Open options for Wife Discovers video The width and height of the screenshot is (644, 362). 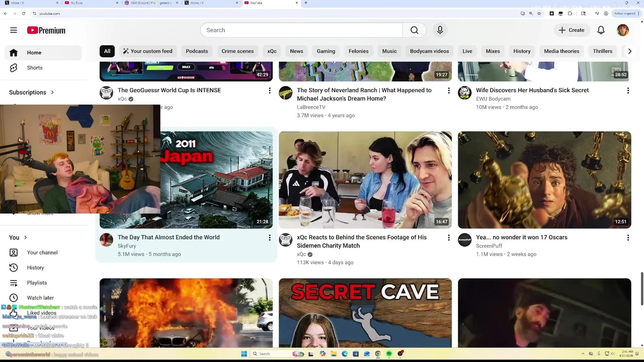(627, 90)
